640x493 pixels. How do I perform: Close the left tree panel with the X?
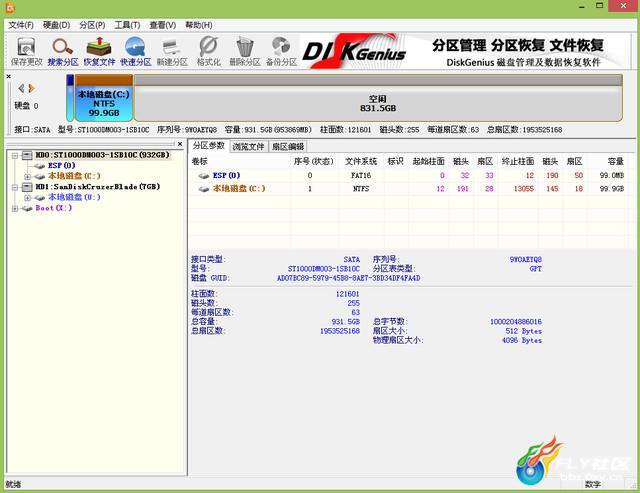coord(180,144)
